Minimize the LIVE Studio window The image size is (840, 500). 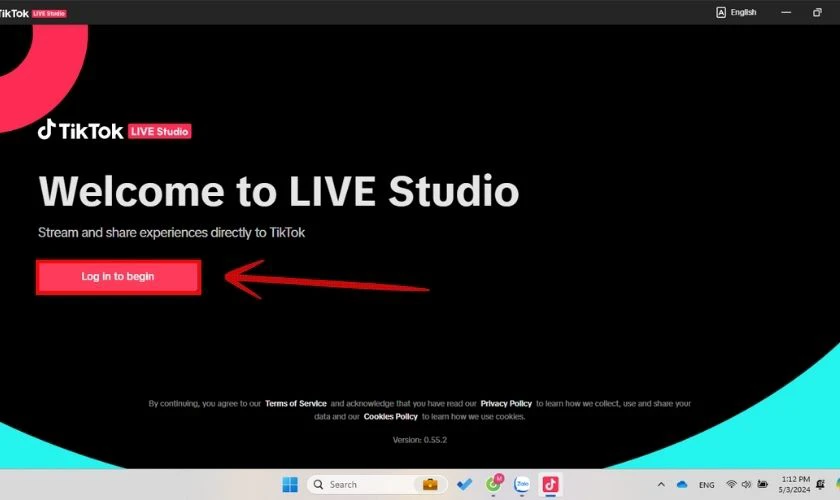(x=786, y=12)
